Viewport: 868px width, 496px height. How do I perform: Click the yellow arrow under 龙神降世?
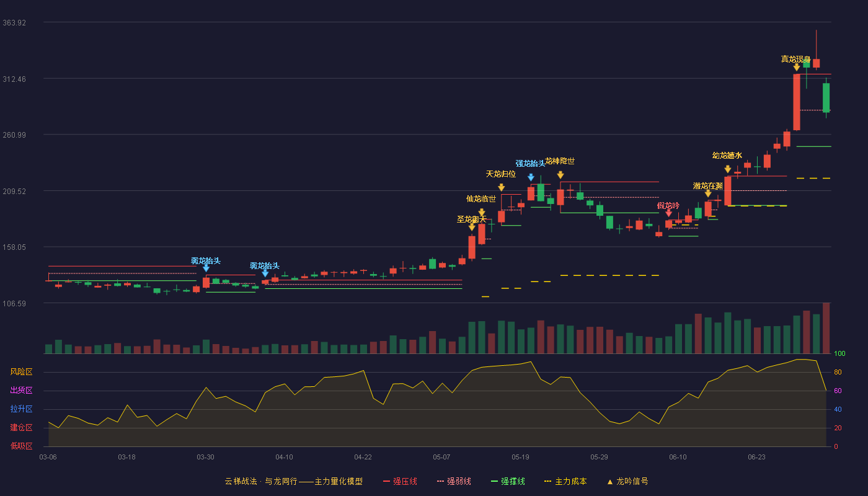pos(560,175)
